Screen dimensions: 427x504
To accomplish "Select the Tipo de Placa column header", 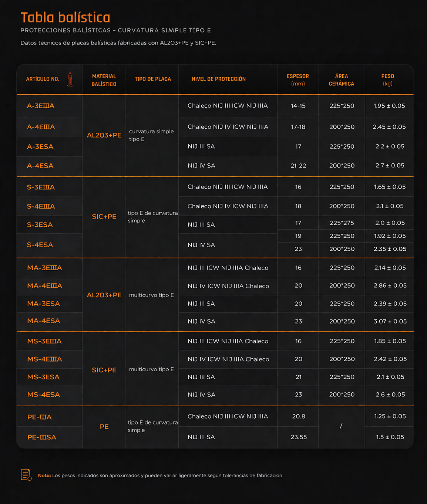I will 153,79.
